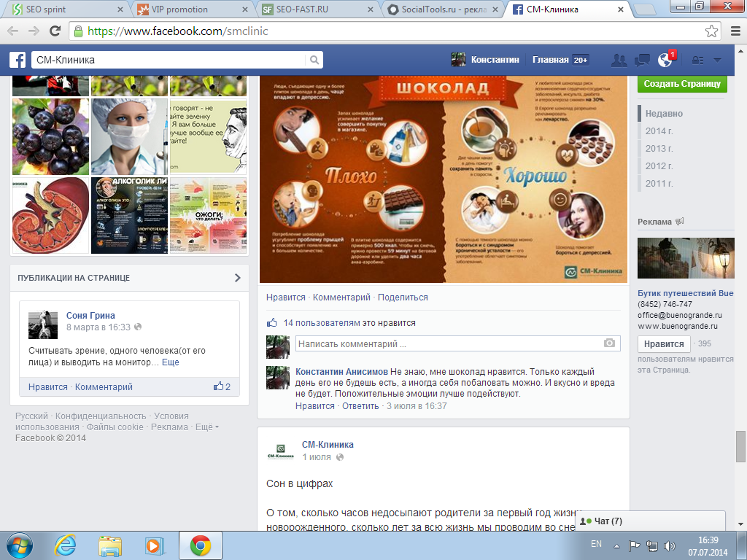Click Chrome icon on taskbar
The width and height of the screenshot is (747, 560).
(x=201, y=545)
